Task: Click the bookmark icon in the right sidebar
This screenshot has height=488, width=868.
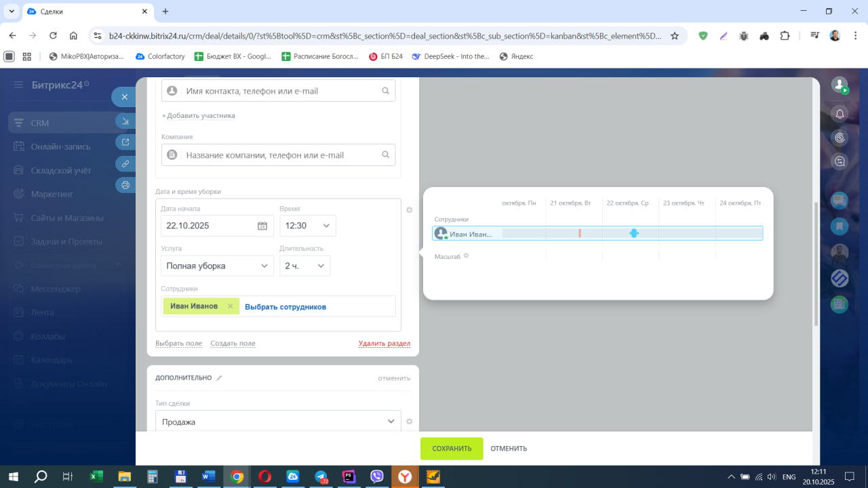Action: (x=840, y=226)
